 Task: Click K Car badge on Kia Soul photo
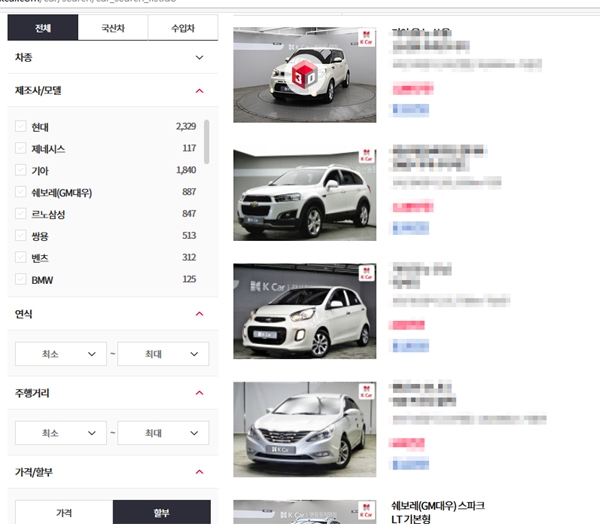(x=366, y=38)
